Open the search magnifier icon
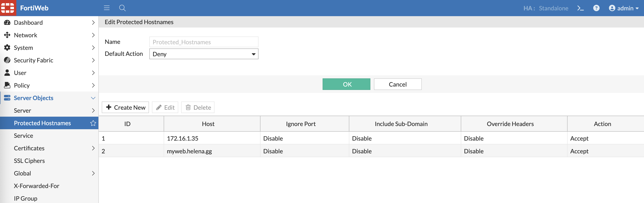 [122, 8]
